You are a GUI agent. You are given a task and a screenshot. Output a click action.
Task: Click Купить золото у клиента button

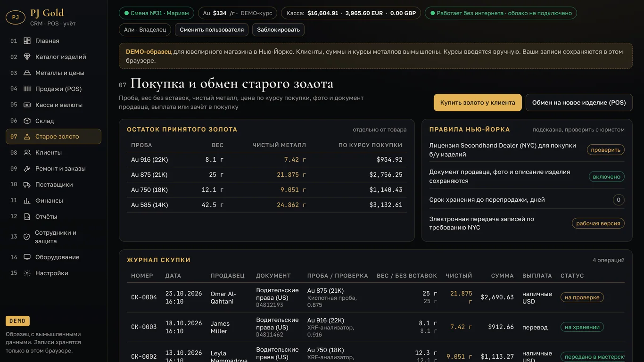[478, 103]
